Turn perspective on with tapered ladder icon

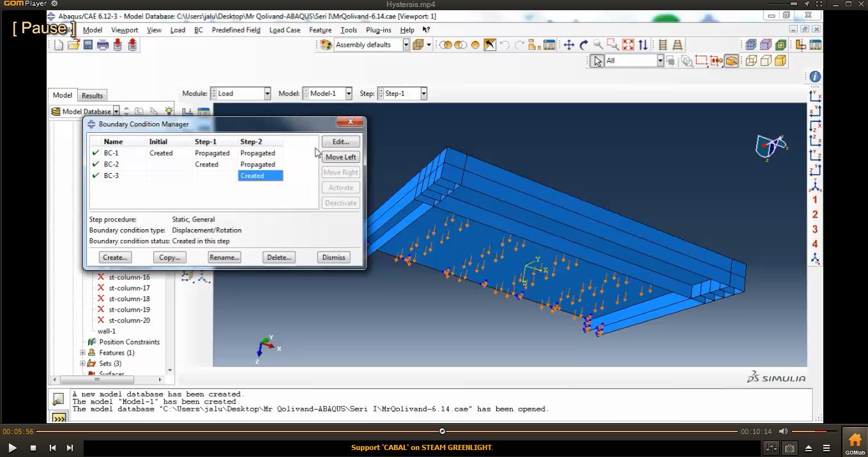click(678, 45)
